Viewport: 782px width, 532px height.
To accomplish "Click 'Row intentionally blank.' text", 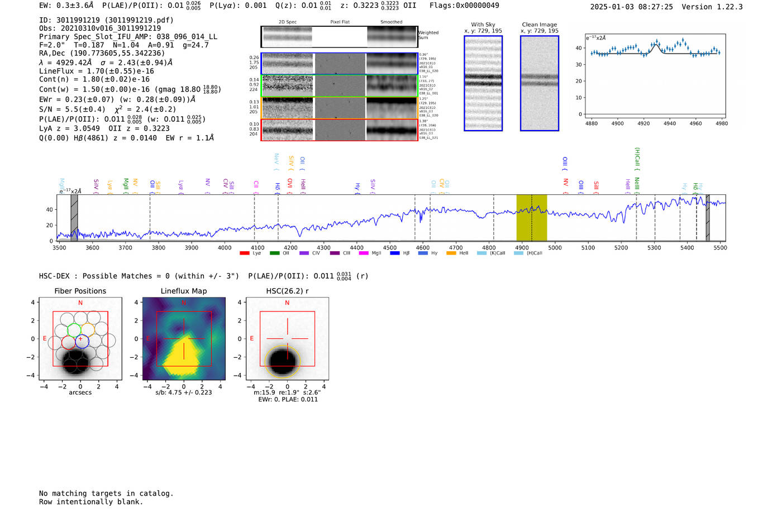I will pyautogui.click(x=91, y=502).
